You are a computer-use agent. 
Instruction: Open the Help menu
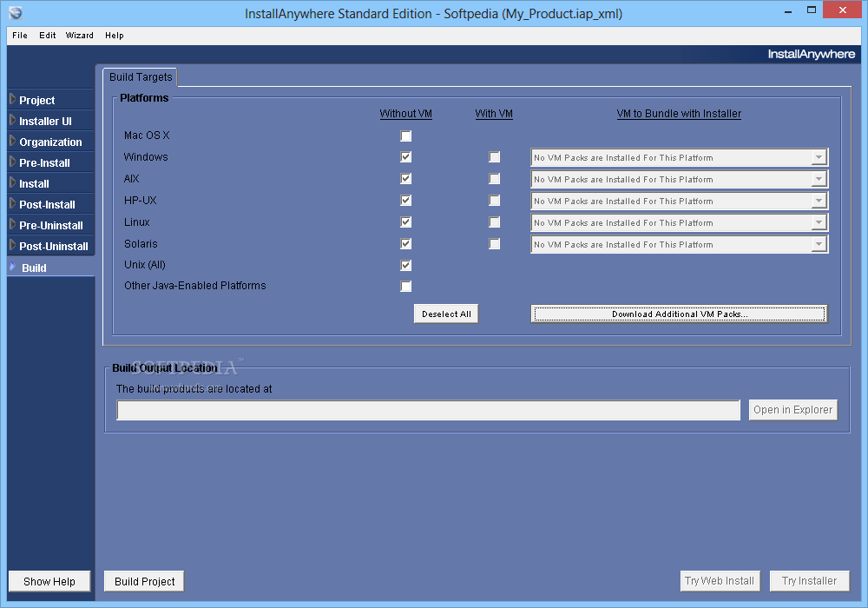tap(114, 36)
